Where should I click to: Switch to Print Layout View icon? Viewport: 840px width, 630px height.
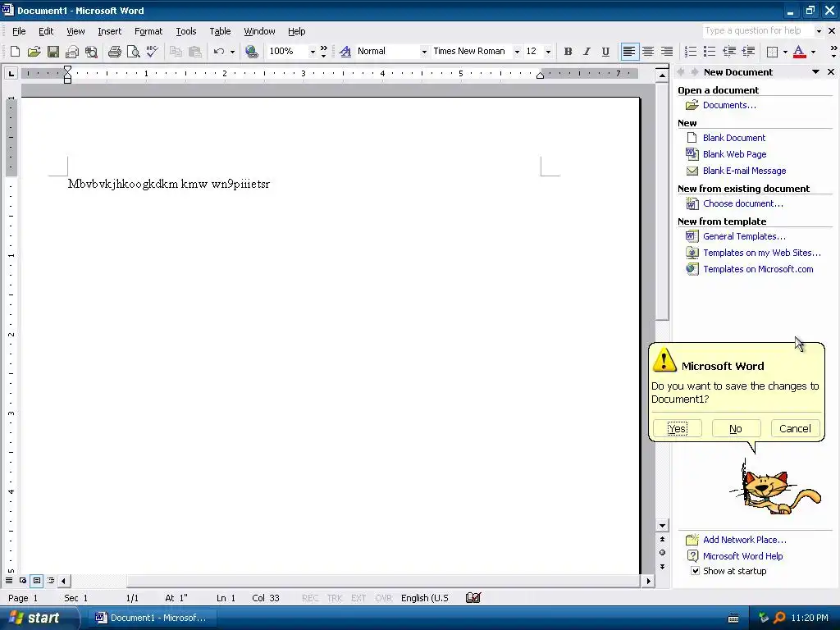36,580
